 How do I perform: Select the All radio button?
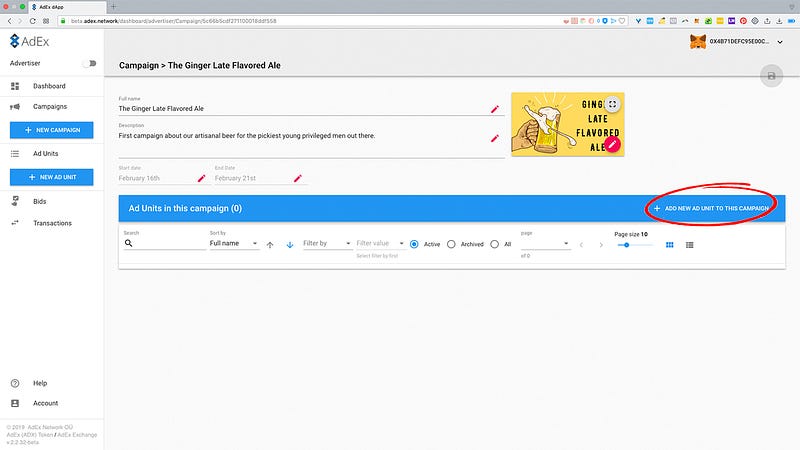[494, 244]
